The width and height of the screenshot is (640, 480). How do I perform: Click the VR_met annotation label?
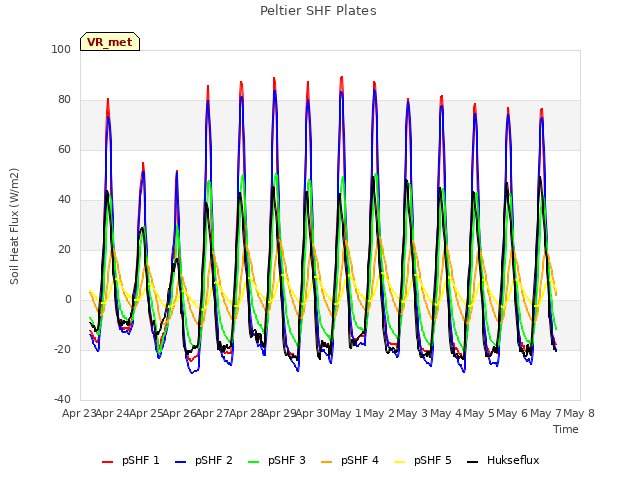(110, 42)
